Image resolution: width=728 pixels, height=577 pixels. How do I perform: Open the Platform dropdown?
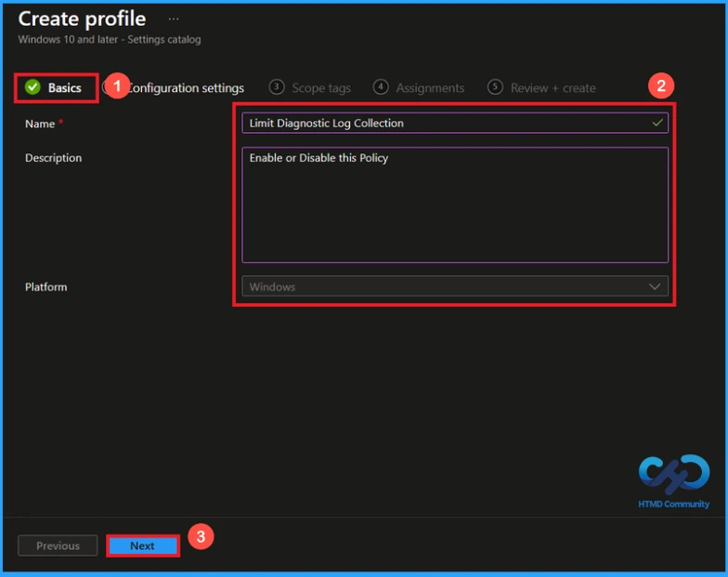click(455, 286)
